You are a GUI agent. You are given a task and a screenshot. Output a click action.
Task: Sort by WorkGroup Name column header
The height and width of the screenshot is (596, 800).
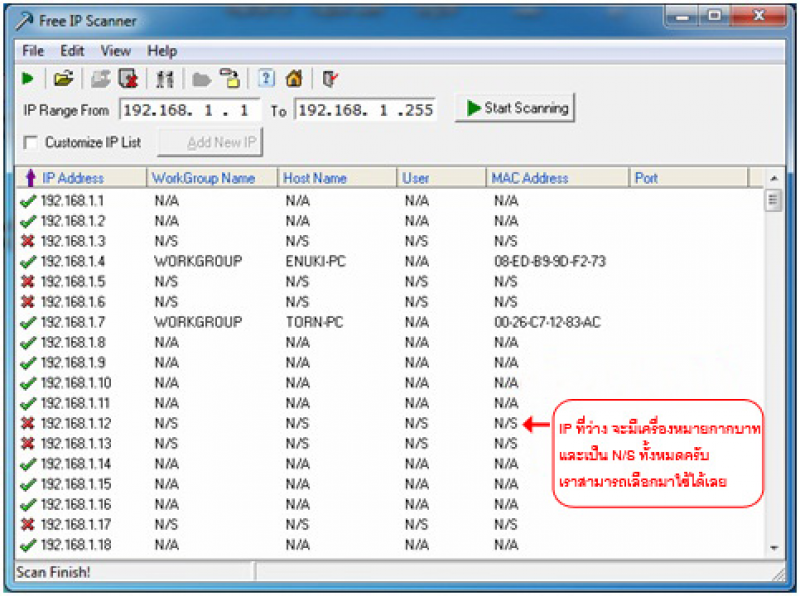pos(212,178)
